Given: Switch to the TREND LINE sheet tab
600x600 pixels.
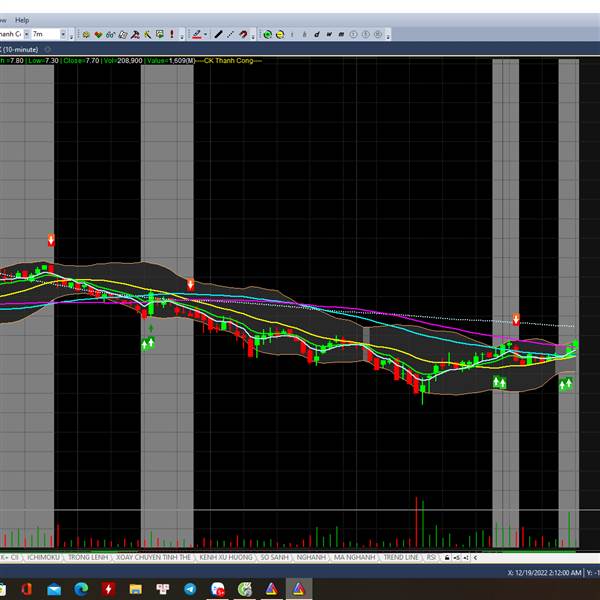Looking at the screenshot, I should pos(401,557).
